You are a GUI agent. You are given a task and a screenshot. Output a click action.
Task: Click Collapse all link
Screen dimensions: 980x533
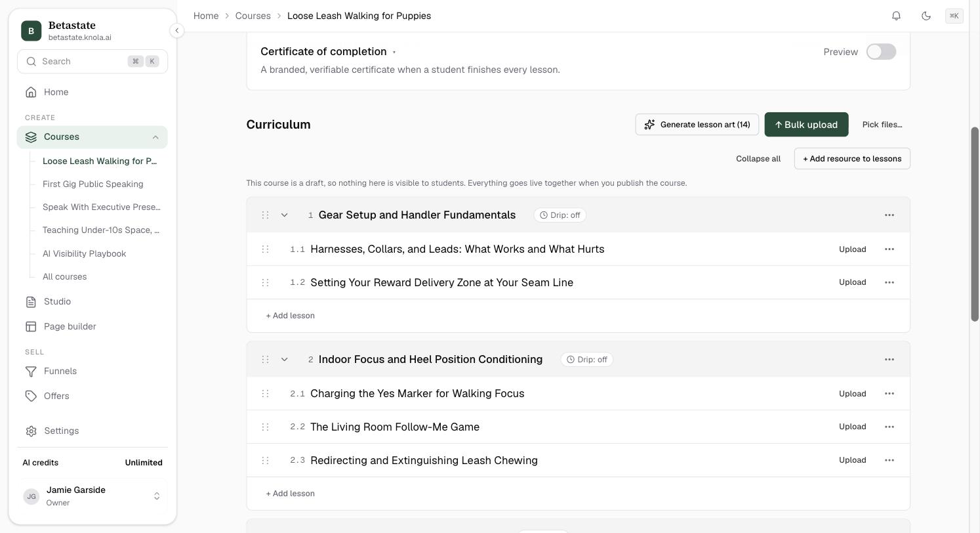tap(758, 159)
